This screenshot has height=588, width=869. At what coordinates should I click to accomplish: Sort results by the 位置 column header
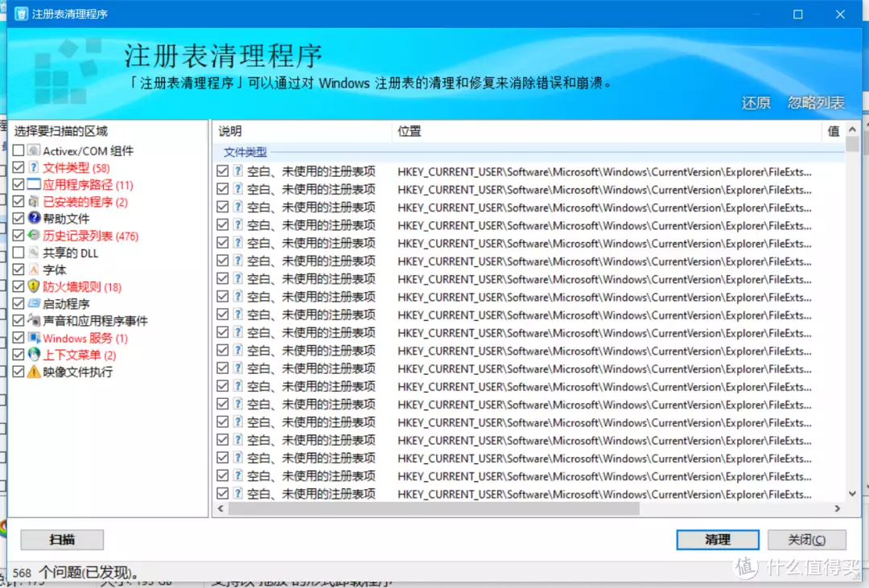(x=607, y=131)
